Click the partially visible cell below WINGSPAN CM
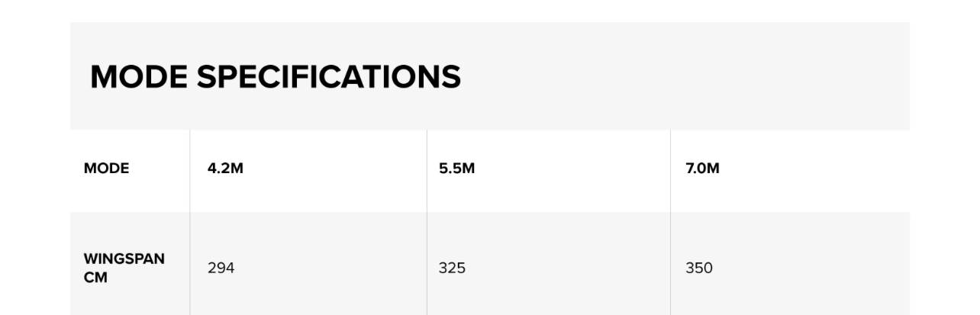Screen dimensions: 980x315 click(x=130, y=312)
